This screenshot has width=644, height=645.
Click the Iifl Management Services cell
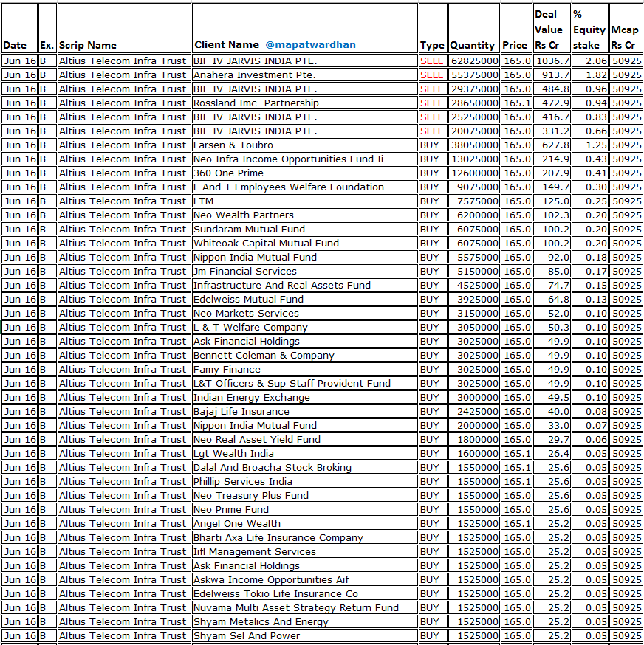click(305, 551)
